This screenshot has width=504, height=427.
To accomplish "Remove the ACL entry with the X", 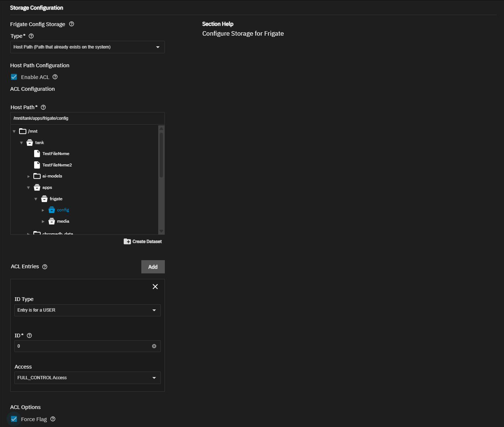I will click(155, 287).
